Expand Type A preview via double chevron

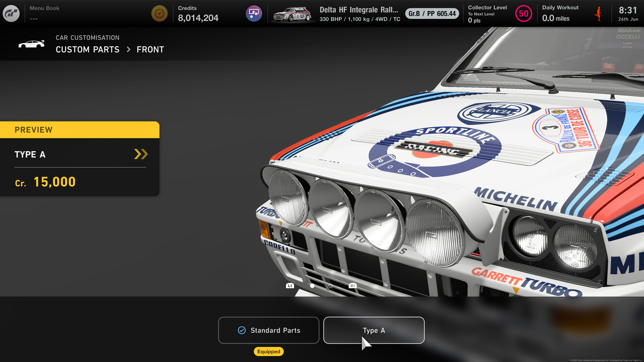coord(141,154)
